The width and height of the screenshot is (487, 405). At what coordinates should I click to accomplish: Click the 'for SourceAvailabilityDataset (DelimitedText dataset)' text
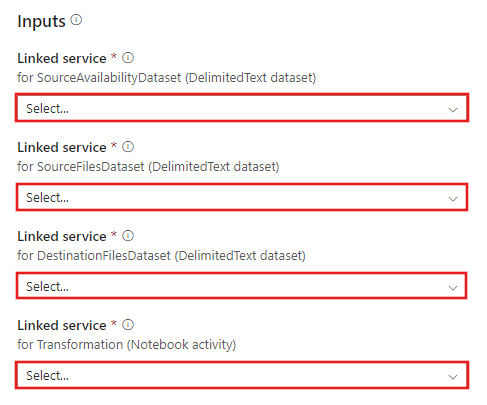(x=167, y=78)
